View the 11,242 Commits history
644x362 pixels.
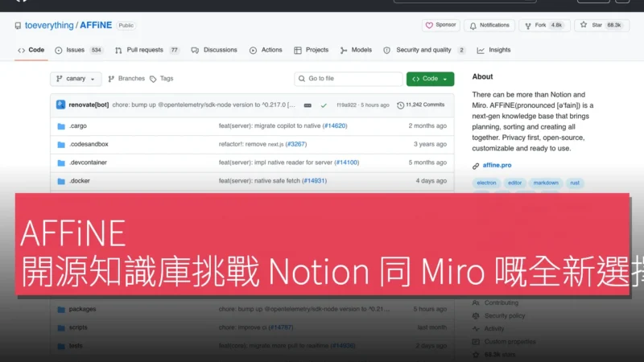(x=420, y=105)
